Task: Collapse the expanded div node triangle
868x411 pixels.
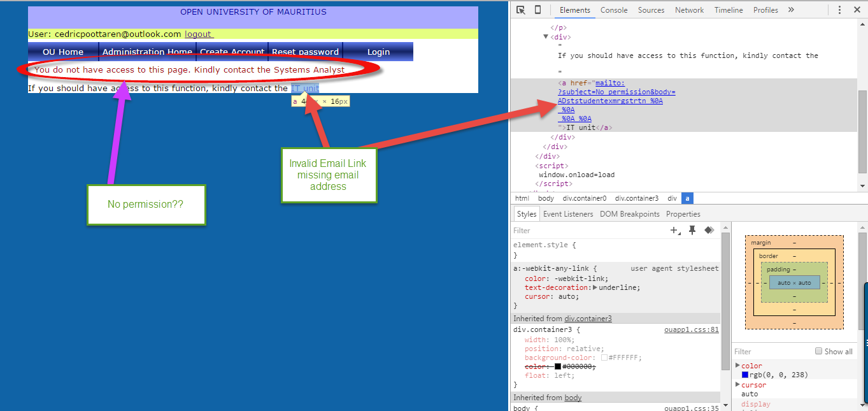Action: tap(546, 37)
